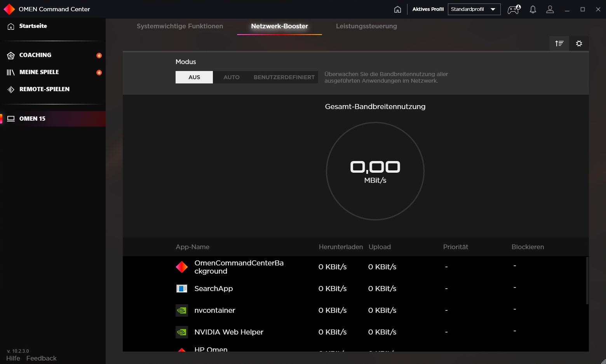
Task: Switch to the Leistungssteuerung tab
Action: [366, 26]
